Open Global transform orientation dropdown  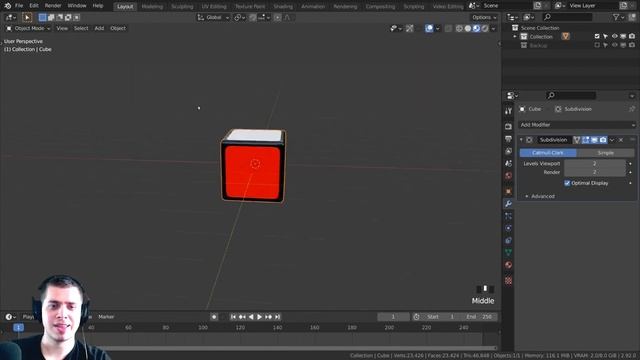[213, 18]
